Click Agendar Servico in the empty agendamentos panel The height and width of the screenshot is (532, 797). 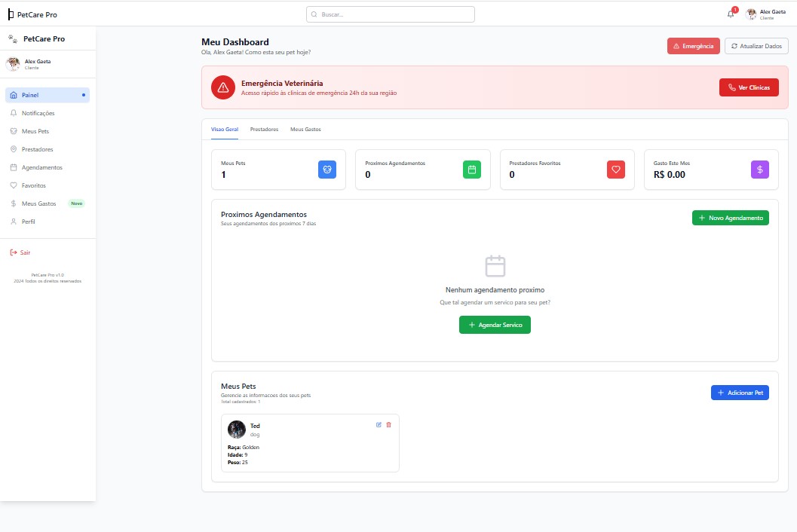pos(495,324)
